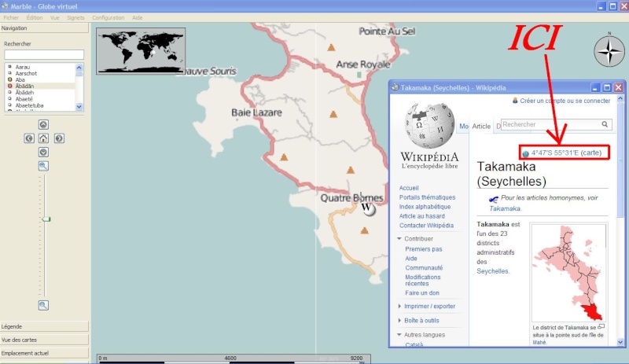Open the Article au hasard link
Screen dimensions: 629x364
click(422, 216)
